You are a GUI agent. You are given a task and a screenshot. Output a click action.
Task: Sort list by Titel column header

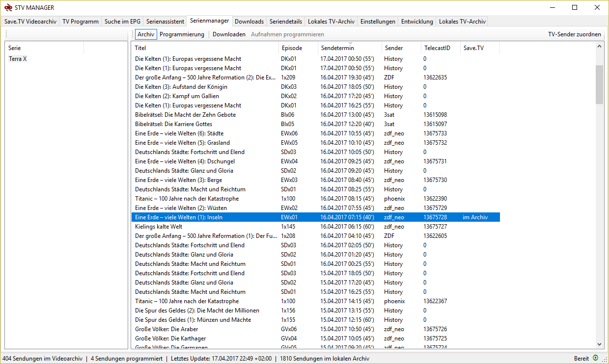(140, 48)
